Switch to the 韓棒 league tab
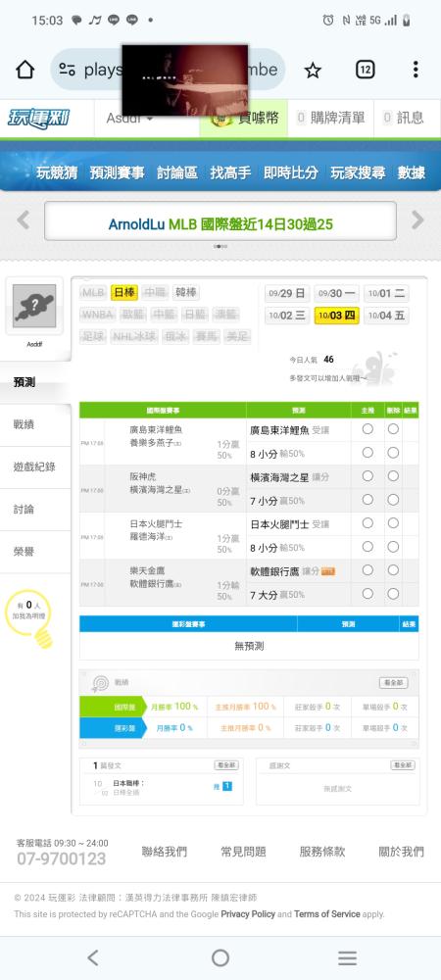This screenshot has width=441, height=980. coord(185,292)
